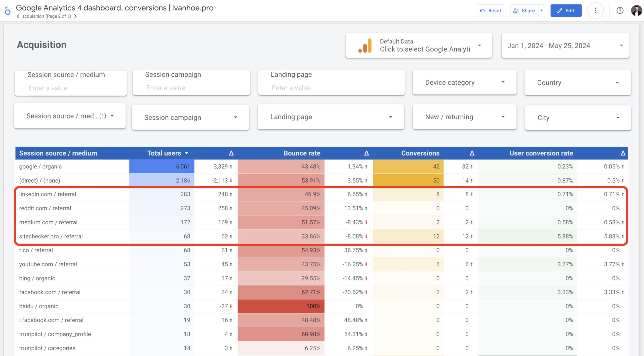Click the 43.48% bounce rate cell

[281, 167]
